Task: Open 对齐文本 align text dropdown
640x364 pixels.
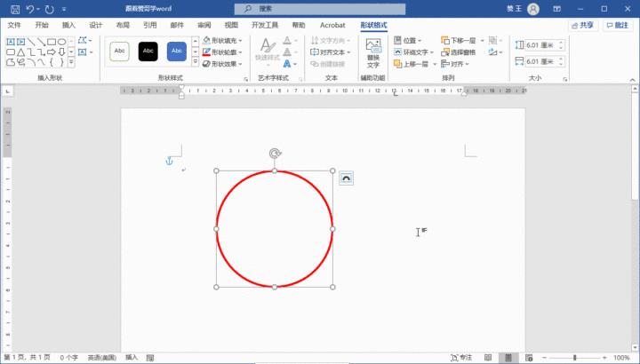Action: tap(331, 52)
